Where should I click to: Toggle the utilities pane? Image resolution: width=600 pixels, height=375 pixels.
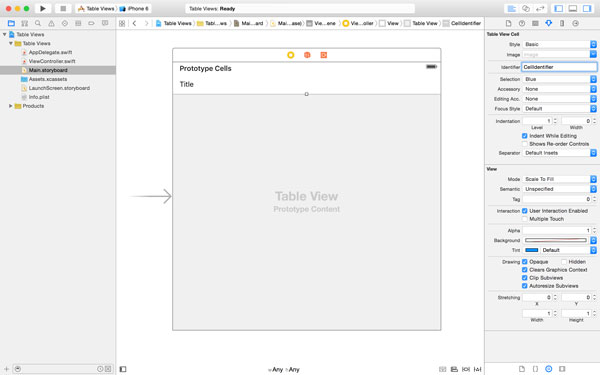coord(587,8)
